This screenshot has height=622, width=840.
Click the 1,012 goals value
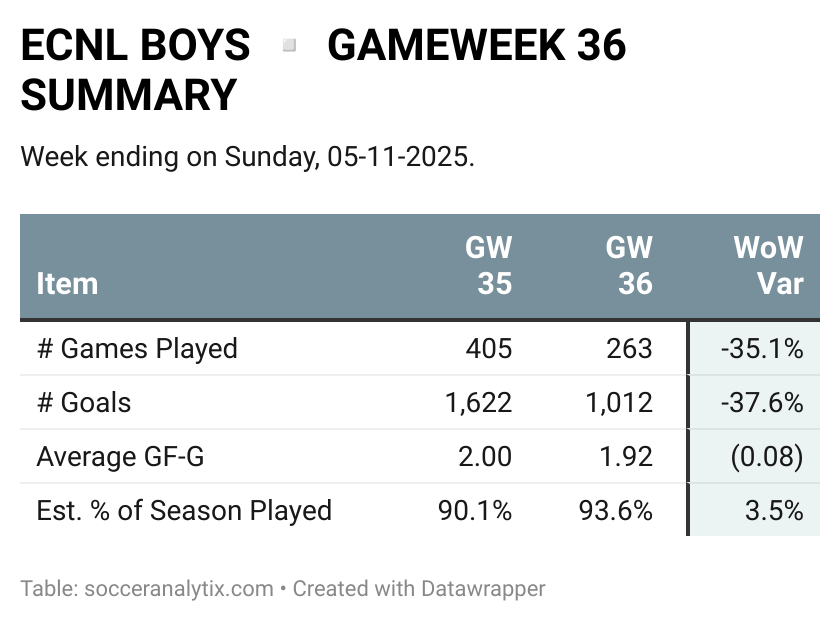click(619, 403)
